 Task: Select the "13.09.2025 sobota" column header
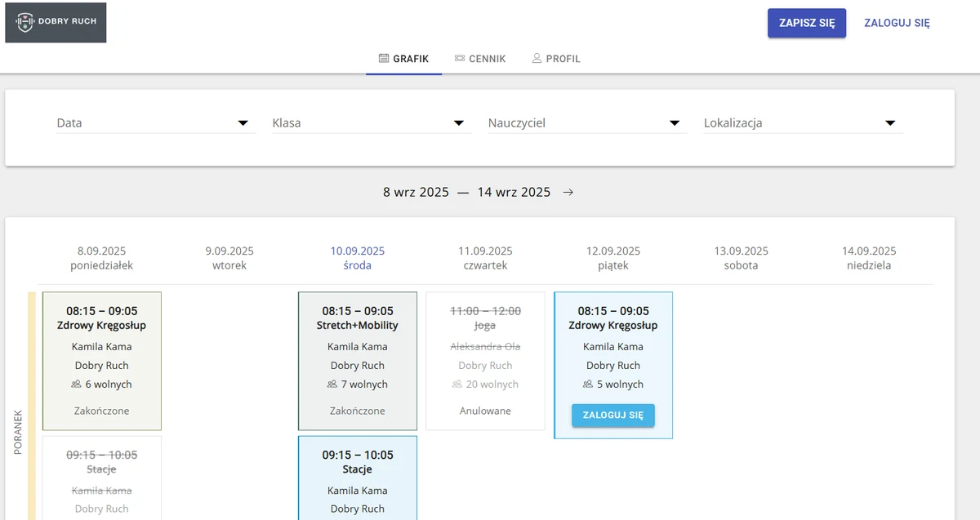(741, 258)
